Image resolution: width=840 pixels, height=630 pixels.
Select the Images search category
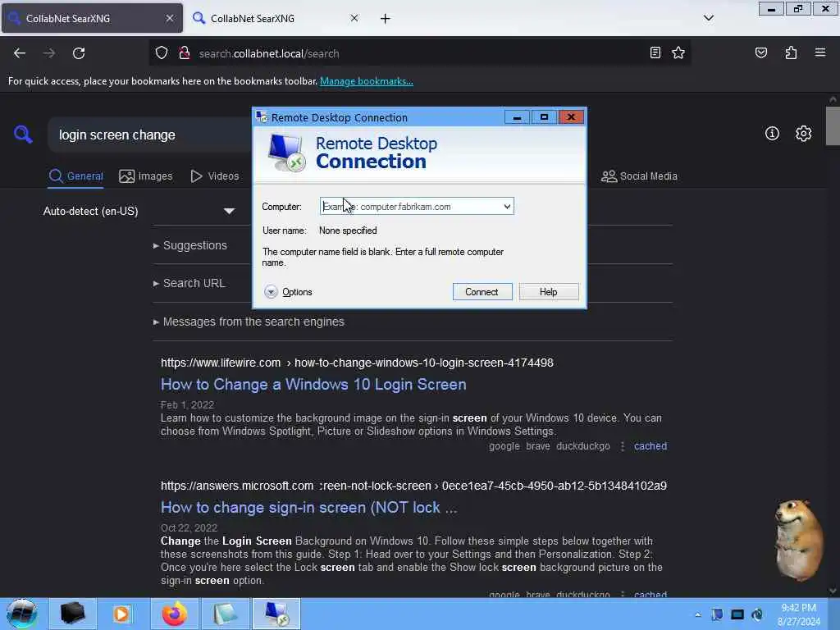click(146, 176)
